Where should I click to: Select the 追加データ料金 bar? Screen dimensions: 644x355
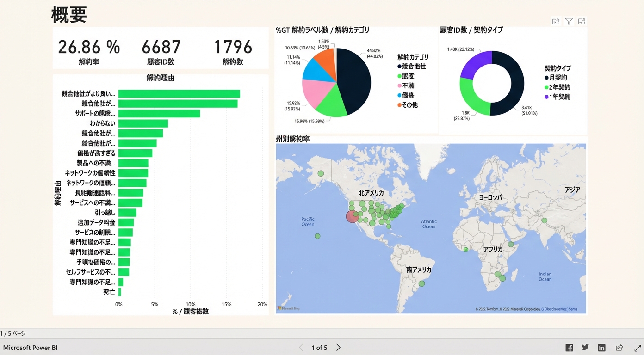click(x=126, y=223)
